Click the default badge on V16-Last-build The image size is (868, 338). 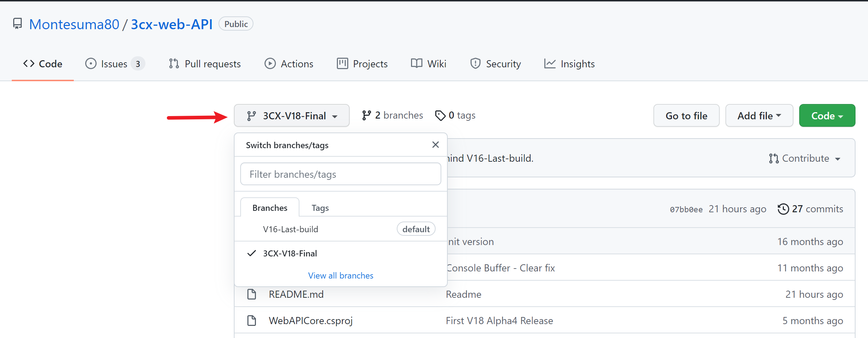pyautogui.click(x=416, y=229)
